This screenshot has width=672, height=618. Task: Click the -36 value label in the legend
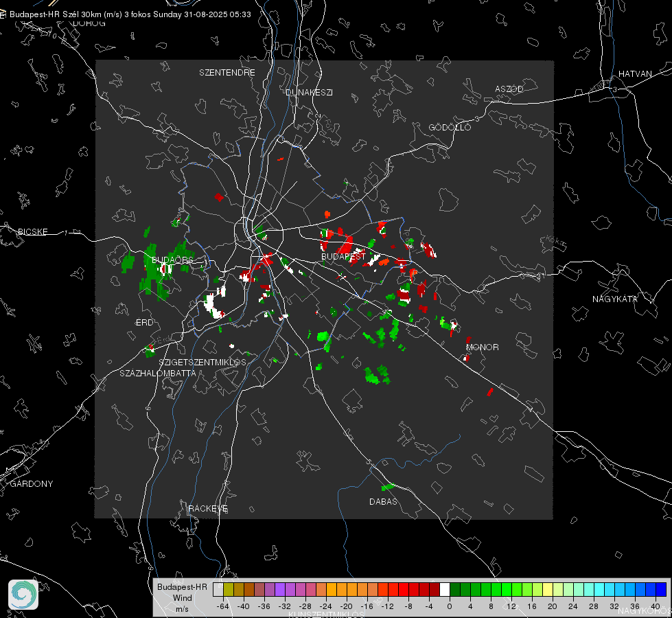point(264,606)
